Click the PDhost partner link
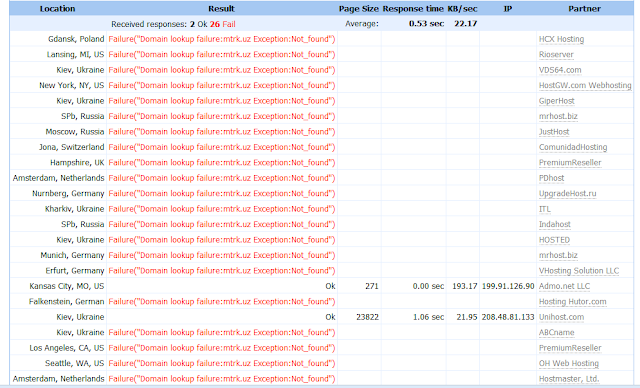The image size is (640, 388). (x=551, y=178)
